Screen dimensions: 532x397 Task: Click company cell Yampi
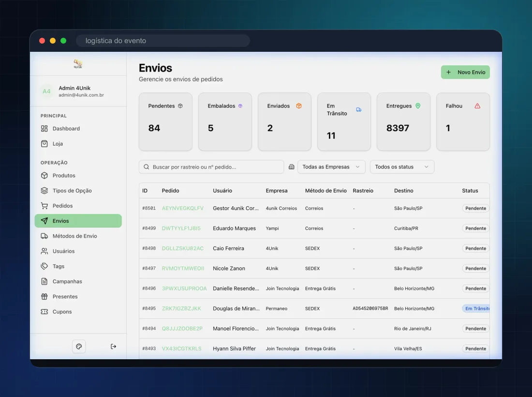(x=272, y=228)
